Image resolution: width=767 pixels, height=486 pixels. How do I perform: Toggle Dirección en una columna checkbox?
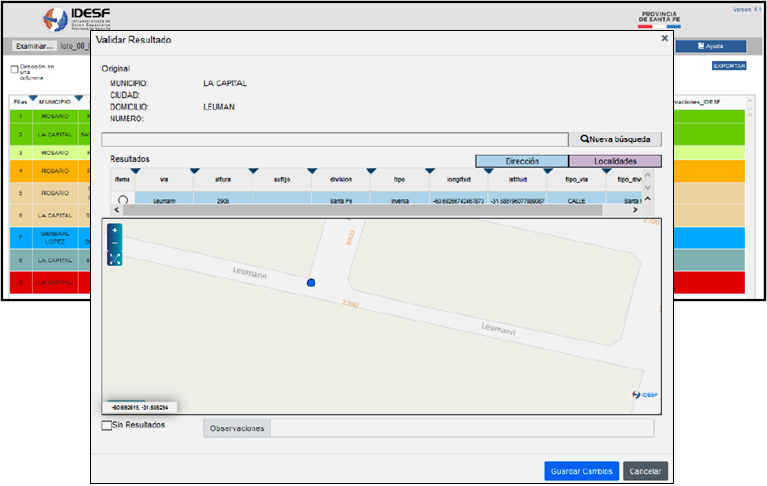pos(14,69)
